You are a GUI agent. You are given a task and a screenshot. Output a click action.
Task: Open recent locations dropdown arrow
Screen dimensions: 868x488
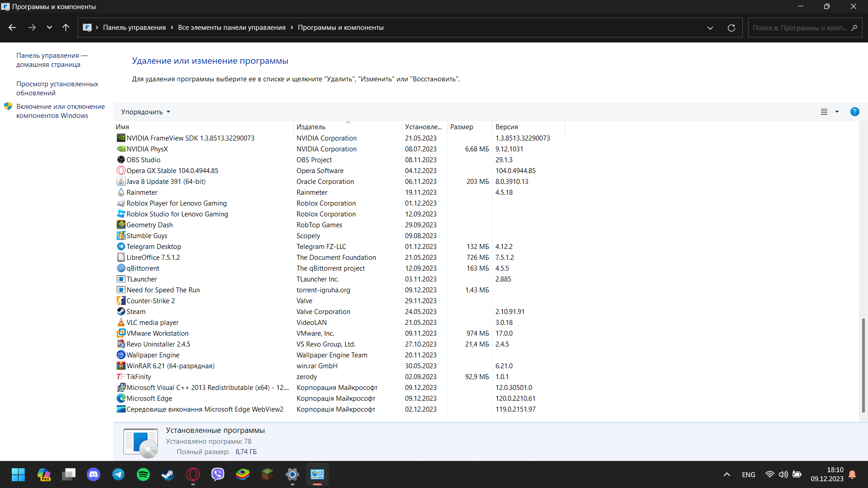[x=49, y=28]
